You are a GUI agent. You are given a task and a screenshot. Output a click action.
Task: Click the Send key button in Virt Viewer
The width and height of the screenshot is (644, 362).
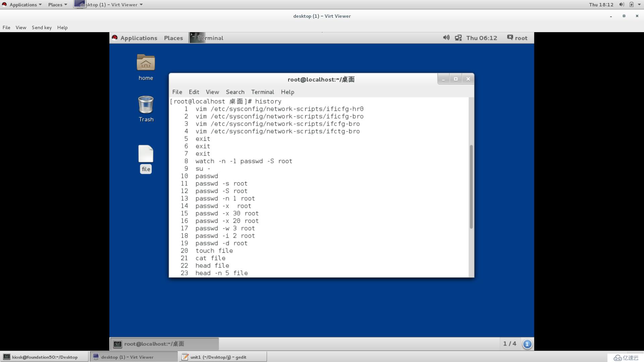[x=42, y=27]
